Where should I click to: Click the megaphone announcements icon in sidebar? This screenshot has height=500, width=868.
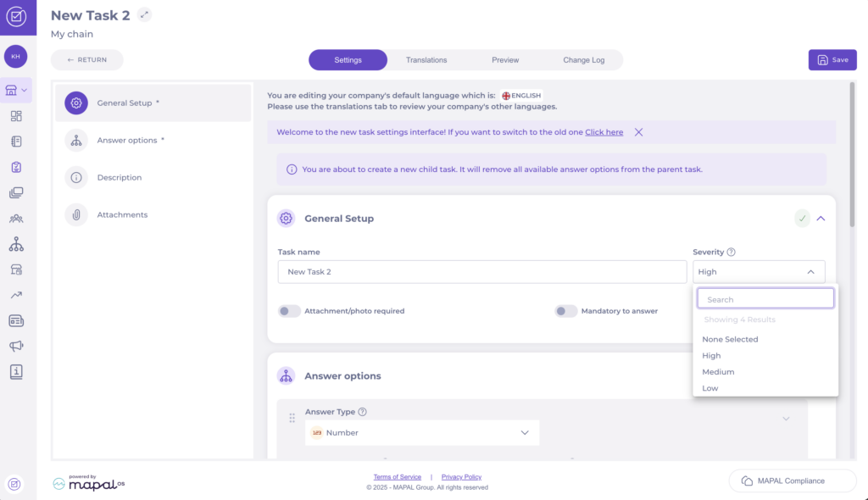[x=16, y=346]
